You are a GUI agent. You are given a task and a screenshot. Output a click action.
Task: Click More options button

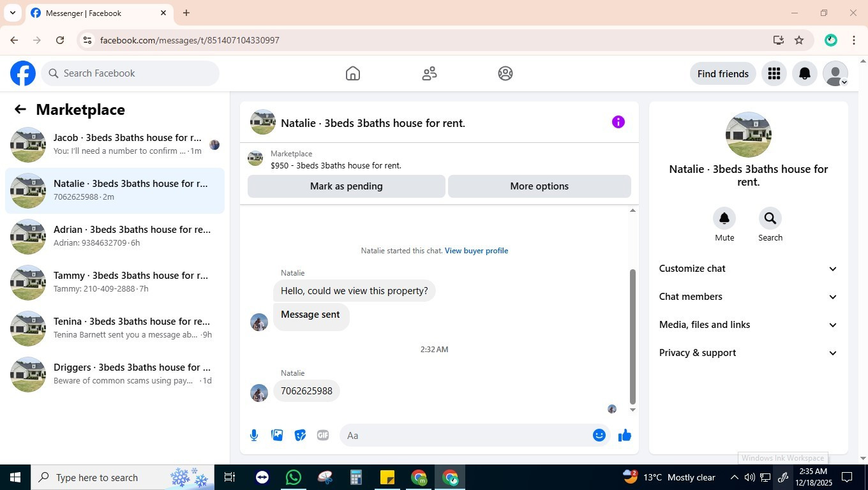point(539,186)
